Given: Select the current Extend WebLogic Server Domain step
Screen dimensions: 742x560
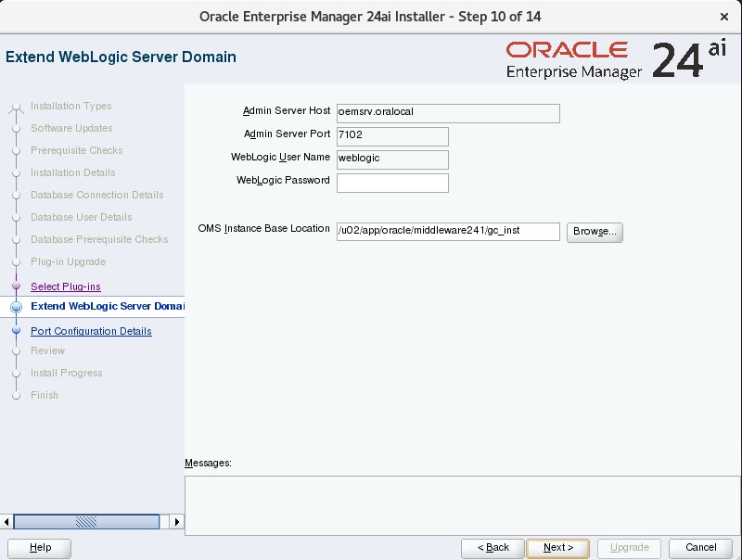Looking at the screenshot, I should coord(108,306).
